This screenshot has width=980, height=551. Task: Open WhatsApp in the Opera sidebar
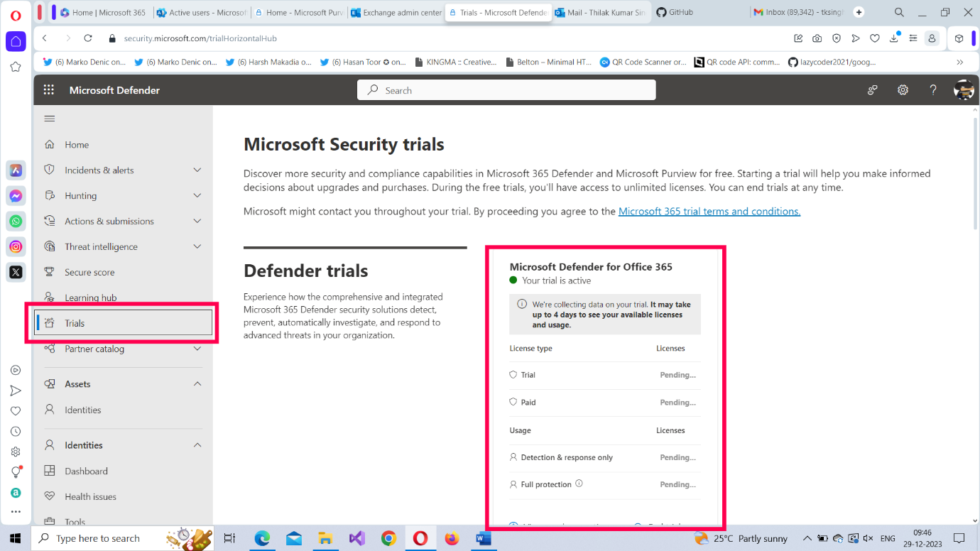16,222
